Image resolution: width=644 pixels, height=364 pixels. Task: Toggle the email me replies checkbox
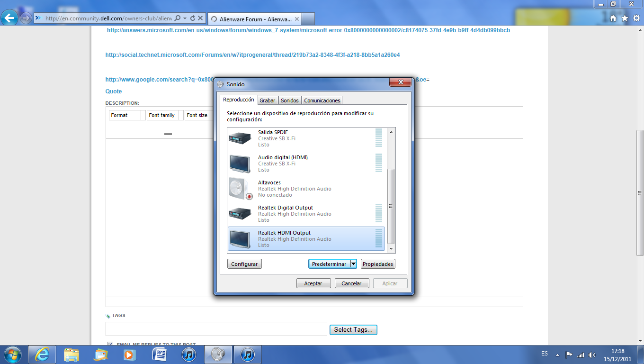tap(110, 345)
